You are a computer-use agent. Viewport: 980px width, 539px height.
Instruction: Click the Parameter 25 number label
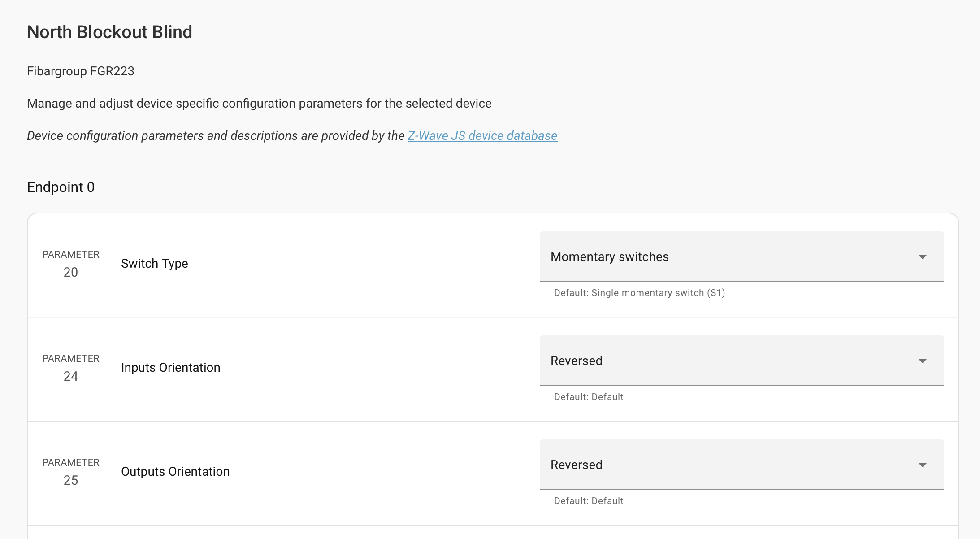click(x=70, y=480)
